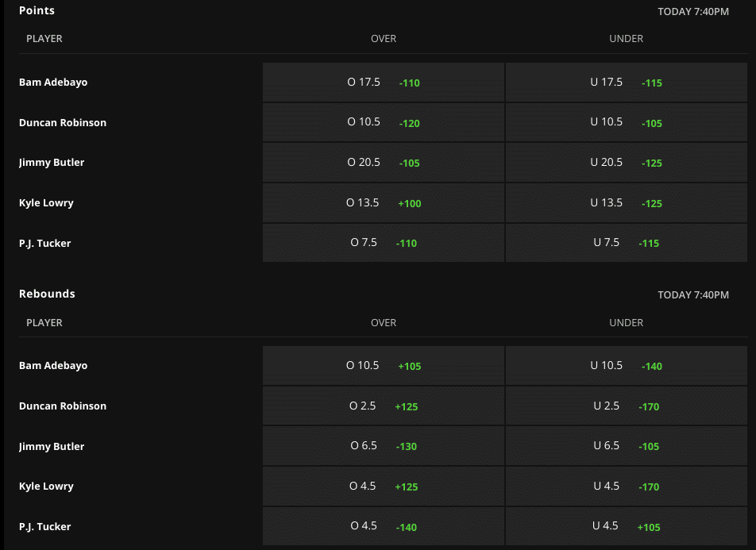Bet Kyle Lowry under 13.5 points

click(626, 203)
